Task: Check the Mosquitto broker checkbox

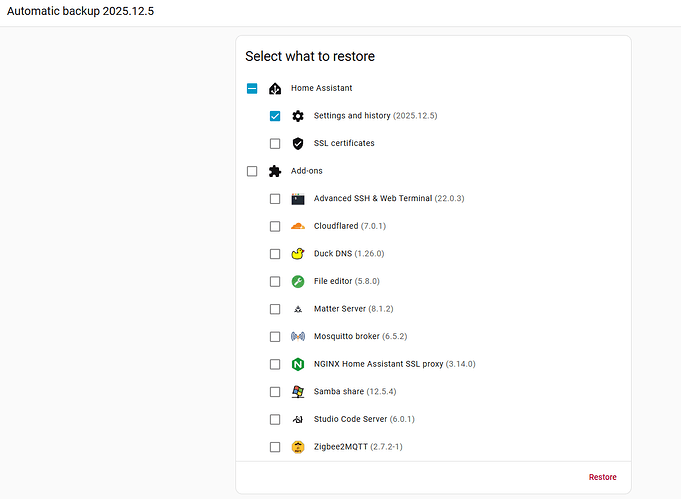Action: click(x=275, y=337)
